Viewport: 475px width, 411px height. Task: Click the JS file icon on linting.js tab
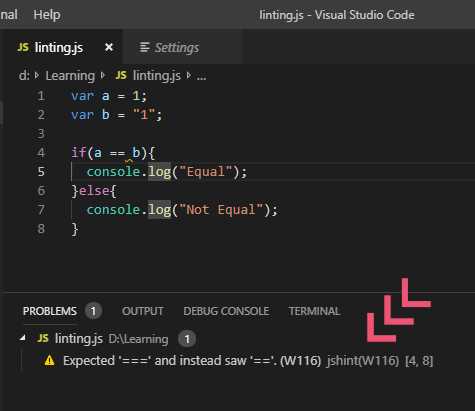click(23, 47)
